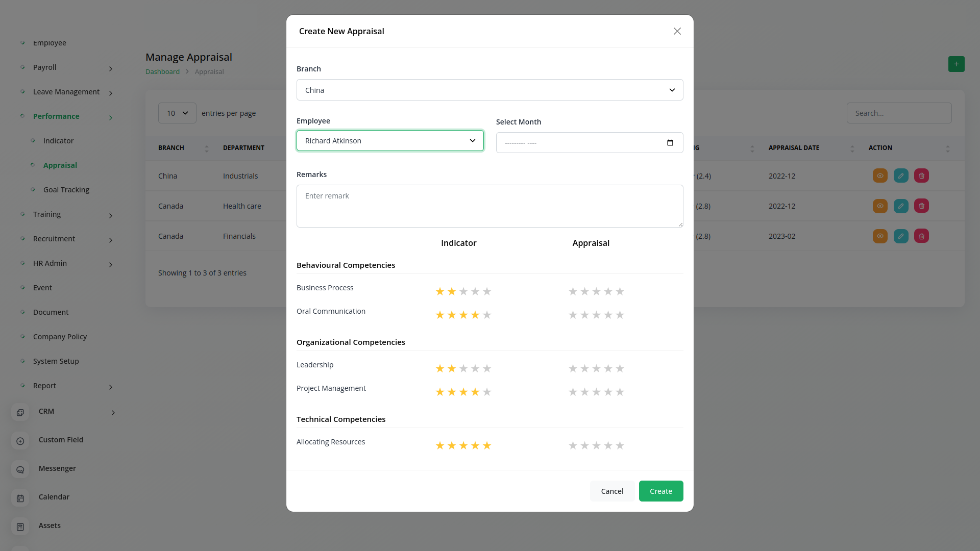Click the Assets sidebar icon
This screenshot has height=551, width=980.
(20, 527)
